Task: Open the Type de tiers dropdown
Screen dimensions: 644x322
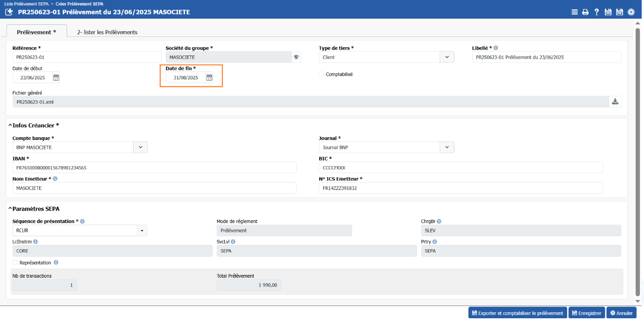Action: point(447,57)
